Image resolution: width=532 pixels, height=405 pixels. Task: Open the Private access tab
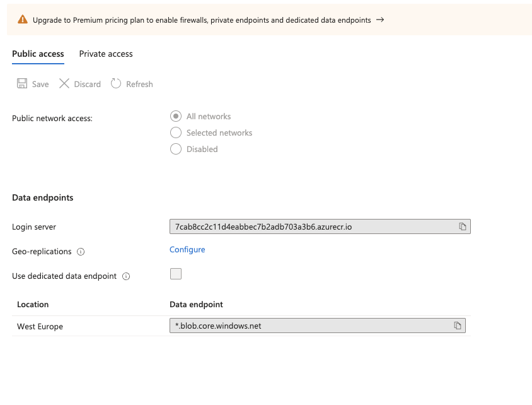pyautogui.click(x=106, y=54)
